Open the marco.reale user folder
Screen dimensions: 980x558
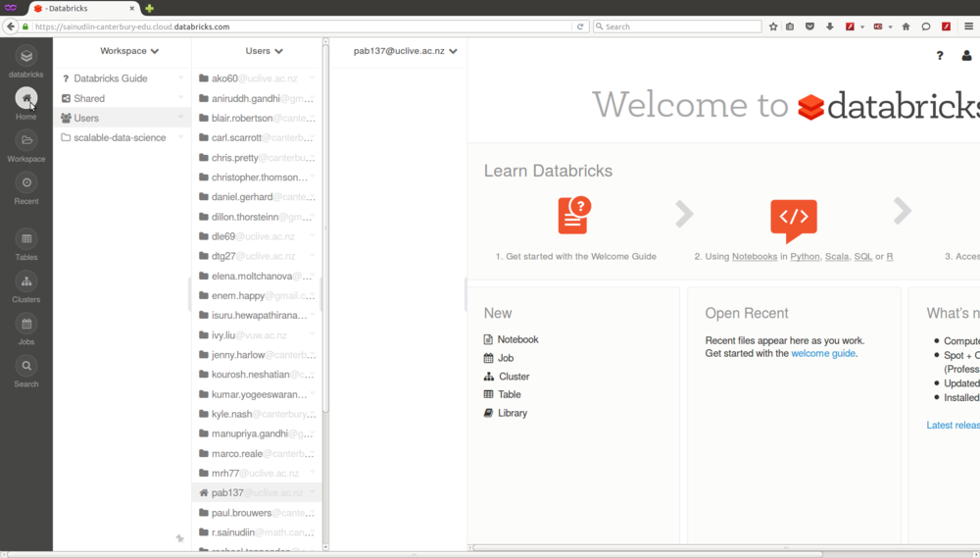(257, 453)
